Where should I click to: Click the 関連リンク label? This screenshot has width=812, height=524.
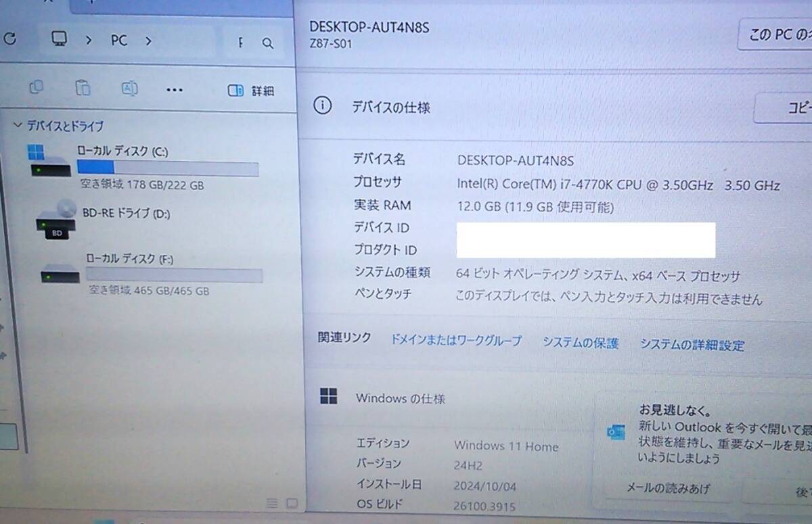coord(345,337)
